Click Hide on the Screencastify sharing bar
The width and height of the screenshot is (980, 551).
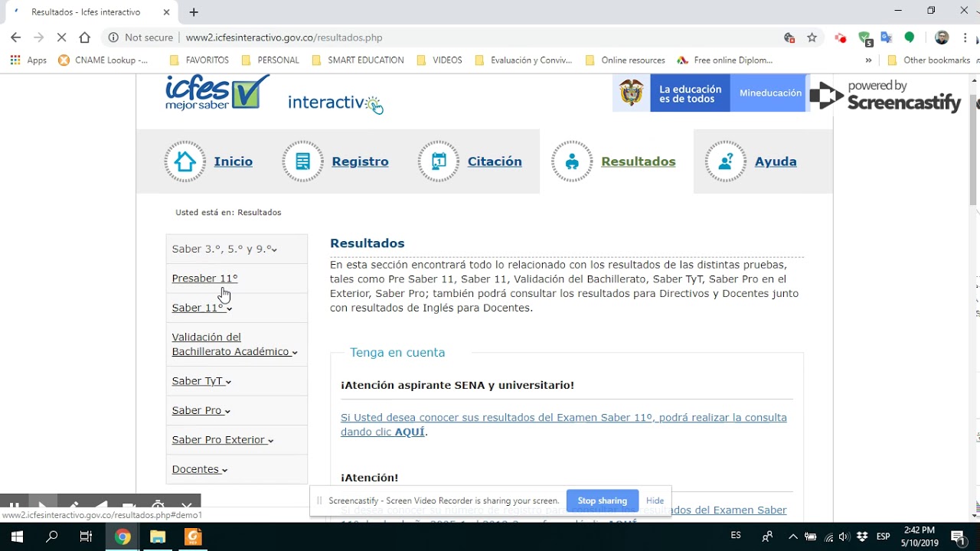pyautogui.click(x=655, y=500)
